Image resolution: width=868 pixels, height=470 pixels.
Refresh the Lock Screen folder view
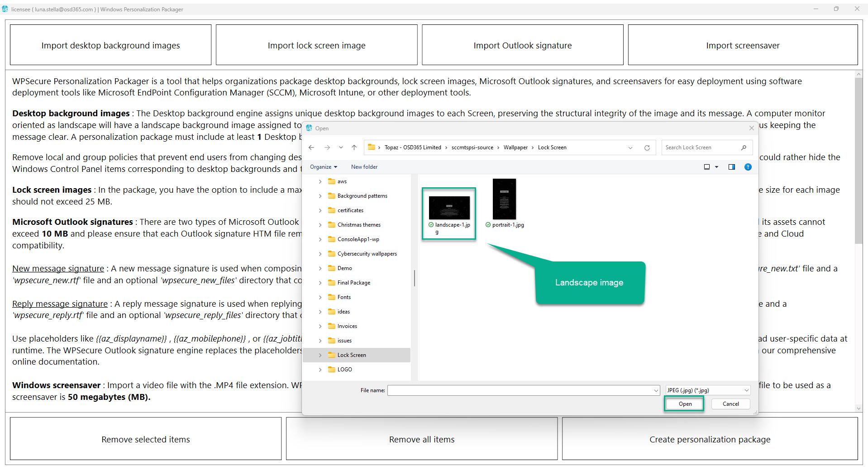[x=647, y=147]
